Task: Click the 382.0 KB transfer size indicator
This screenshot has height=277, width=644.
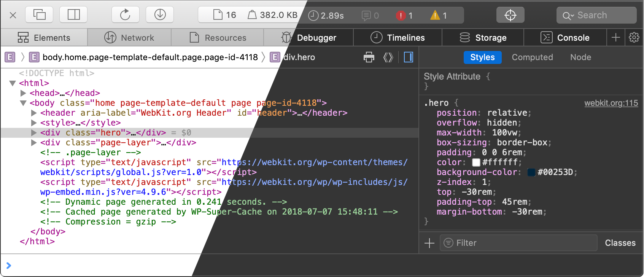Action: [273, 15]
